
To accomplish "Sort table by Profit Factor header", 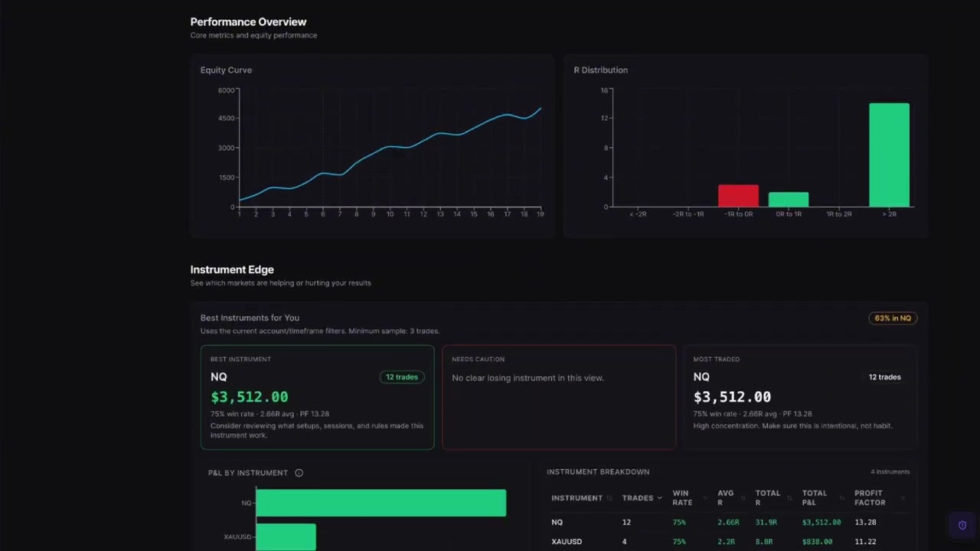I will point(870,498).
